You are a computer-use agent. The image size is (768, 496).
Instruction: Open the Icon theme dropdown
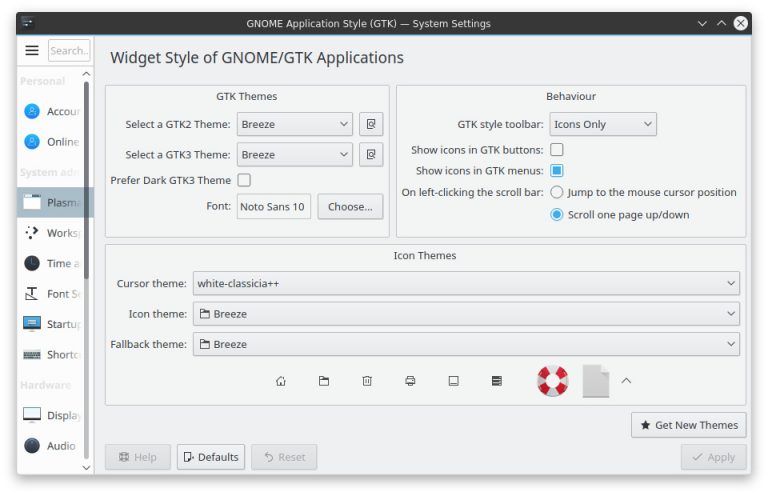click(466, 314)
